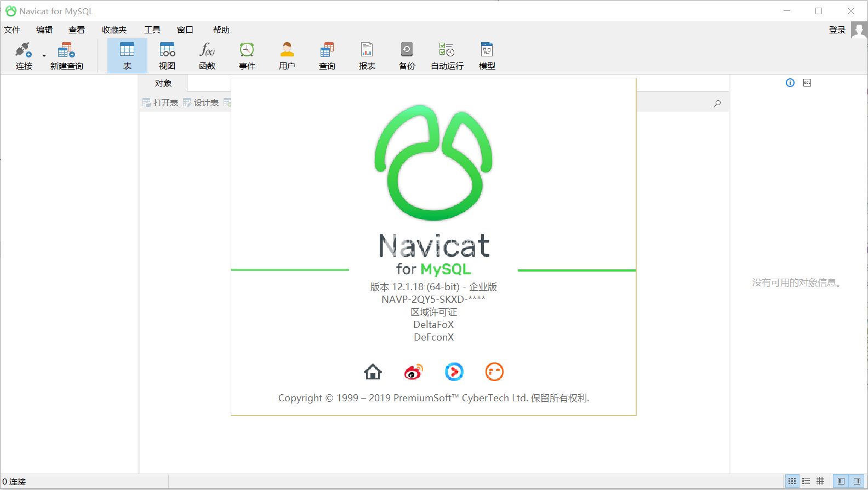Open the 工具 tools menu

152,30
